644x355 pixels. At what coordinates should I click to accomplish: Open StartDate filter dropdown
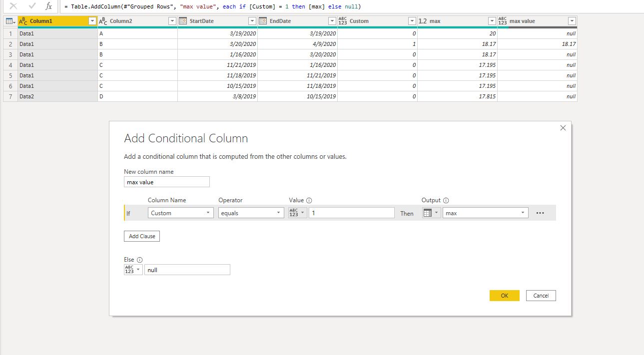(x=252, y=21)
